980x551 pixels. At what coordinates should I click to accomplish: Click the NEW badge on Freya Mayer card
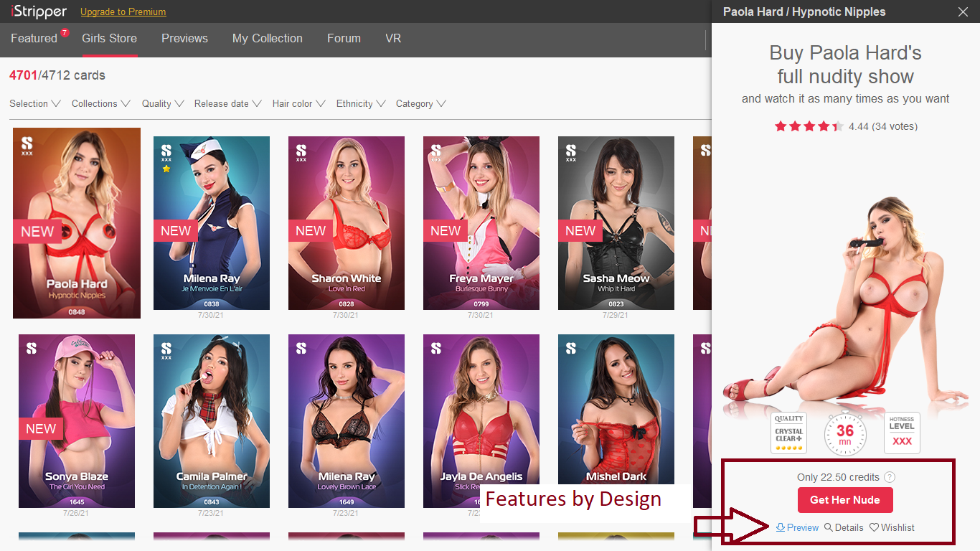(x=445, y=231)
